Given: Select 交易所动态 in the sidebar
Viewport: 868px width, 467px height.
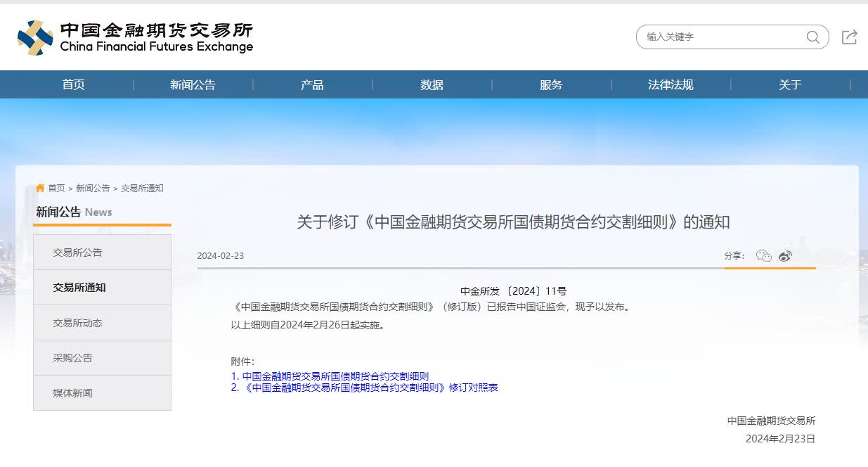Looking at the screenshot, I should pyautogui.click(x=102, y=323).
